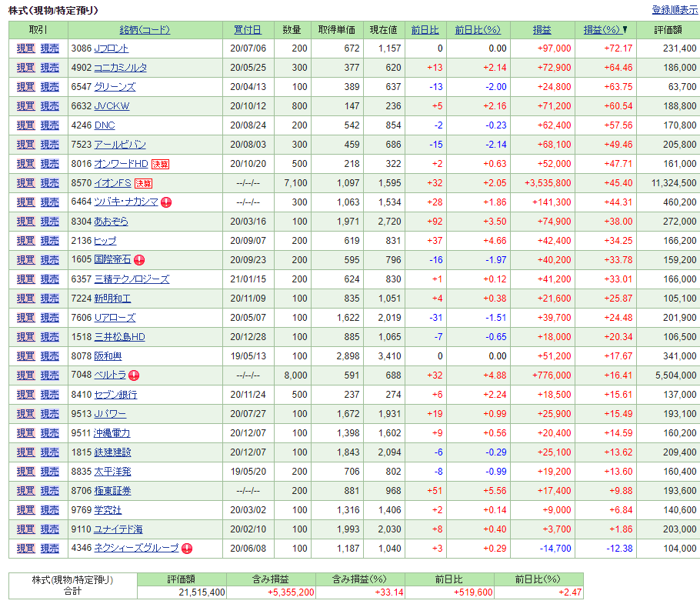Open stock link ベルトラ

click(110, 375)
